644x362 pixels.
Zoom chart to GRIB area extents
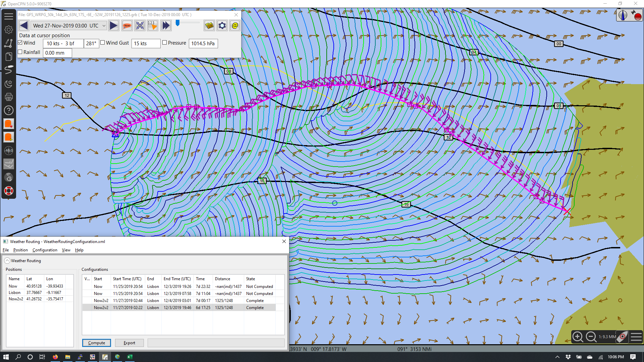(x=140, y=25)
